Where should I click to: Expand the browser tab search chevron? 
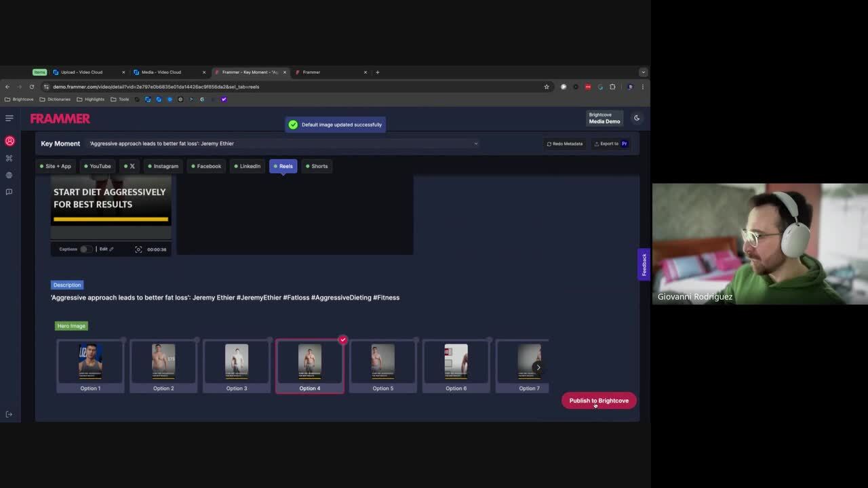click(x=643, y=72)
